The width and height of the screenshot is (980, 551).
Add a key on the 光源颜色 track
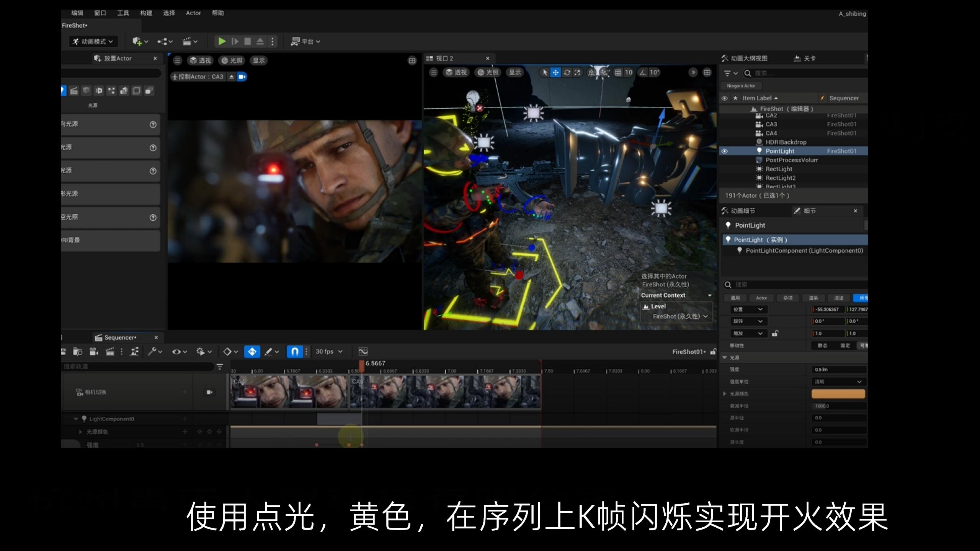pyautogui.click(x=209, y=432)
